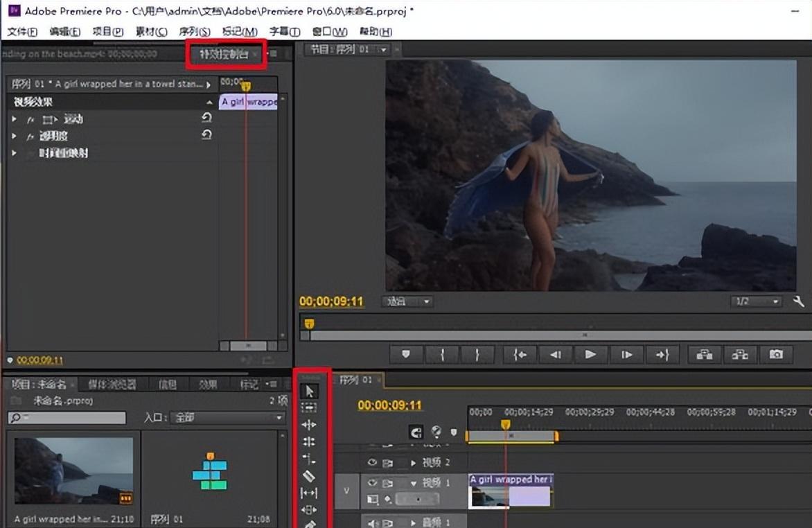Click Go to Out point button

point(662,354)
